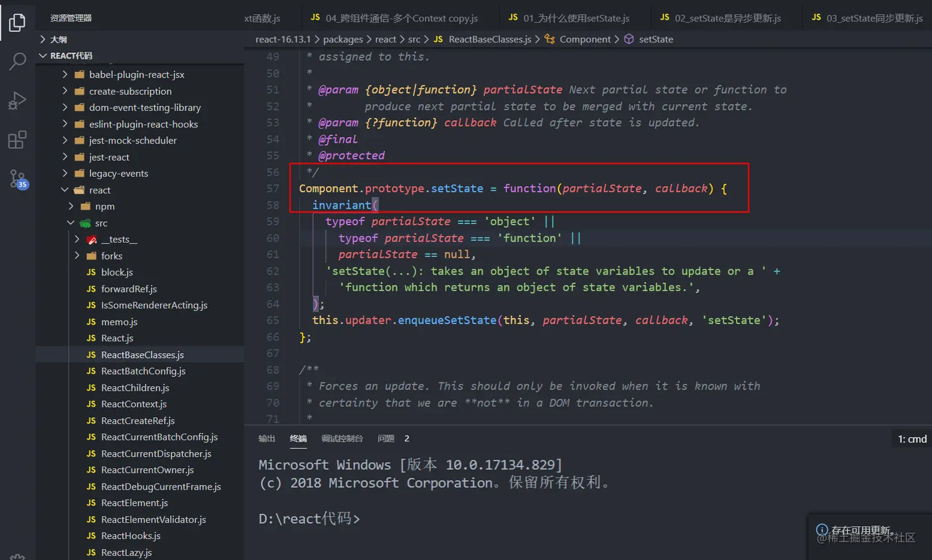Screen dimensions: 932x560
Task: Expand the jest-mock-scheduler folder
Action: point(65,140)
